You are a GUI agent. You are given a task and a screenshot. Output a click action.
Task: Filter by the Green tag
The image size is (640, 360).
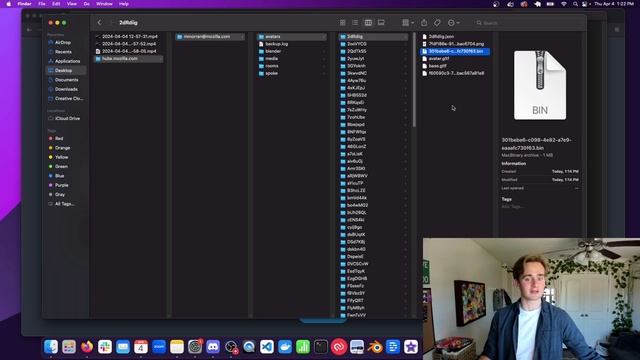(61, 167)
